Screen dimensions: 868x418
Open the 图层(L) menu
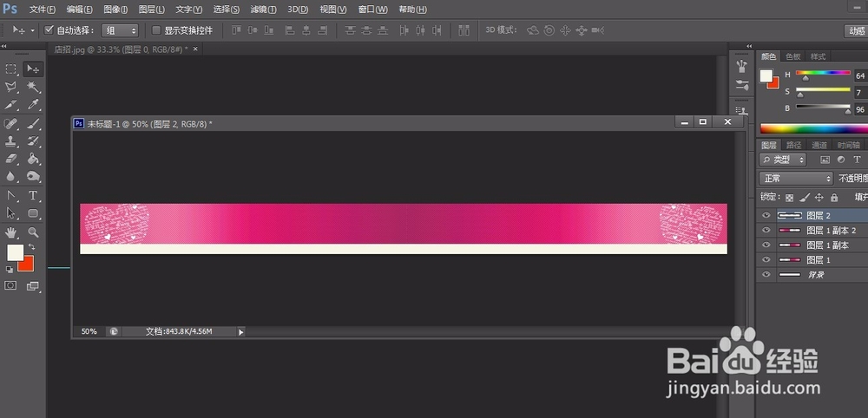152,10
